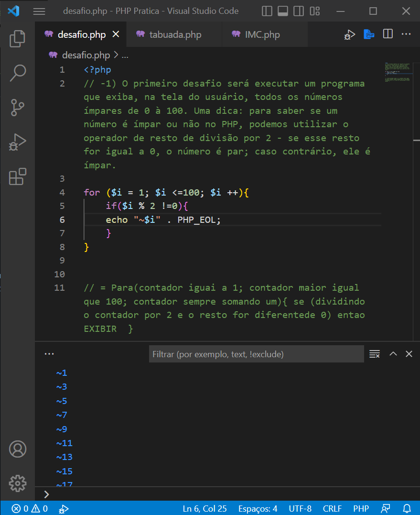
Task: Click the PHP language mode indicator
Action: pyautogui.click(x=361, y=508)
